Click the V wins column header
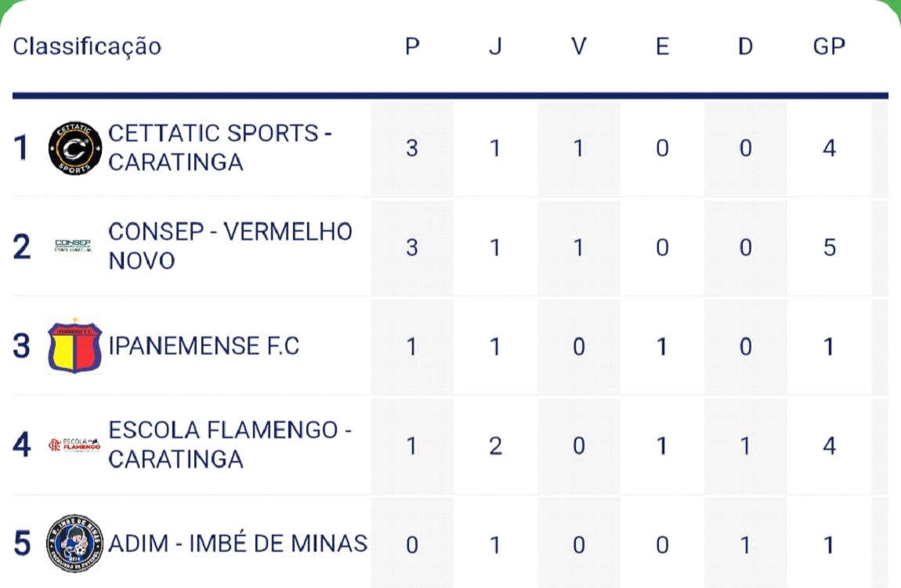This screenshot has height=588, width=901. (x=579, y=47)
